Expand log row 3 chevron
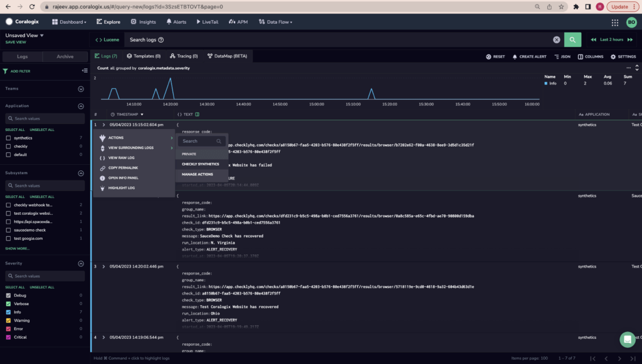 (103, 266)
